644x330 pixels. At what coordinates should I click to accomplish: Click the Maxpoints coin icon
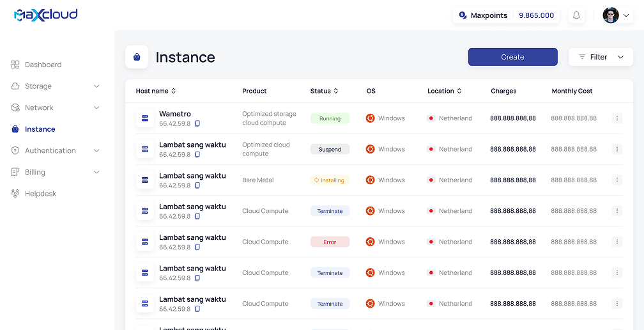point(463,15)
